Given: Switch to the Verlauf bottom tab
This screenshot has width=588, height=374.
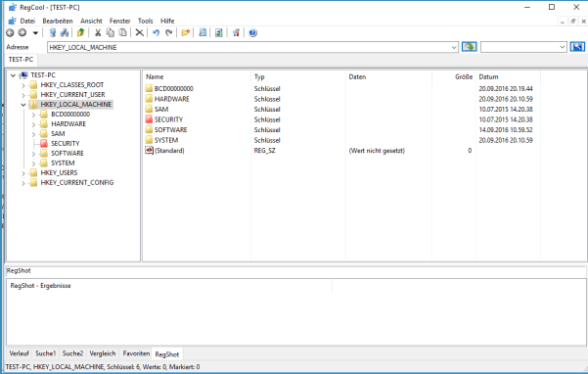Looking at the screenshot, I should [20, 353].
